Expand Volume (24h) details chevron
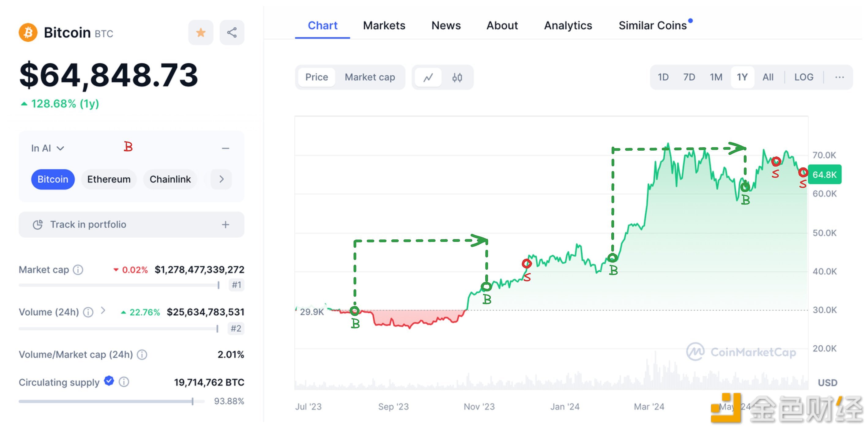 (x=103, y=311)
